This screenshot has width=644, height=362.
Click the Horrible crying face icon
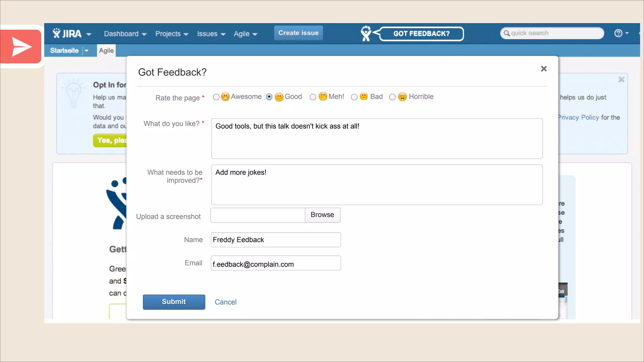coord(402,96)
